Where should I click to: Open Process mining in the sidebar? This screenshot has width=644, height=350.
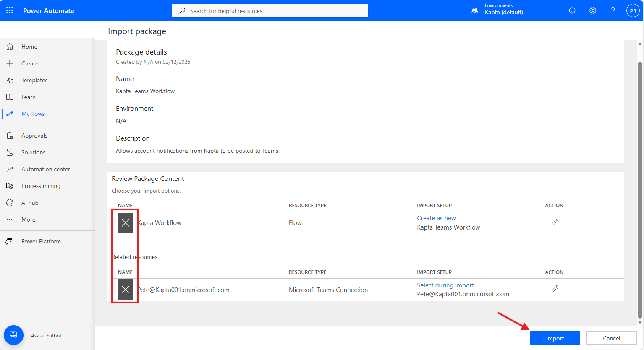(x=41, y=186)
